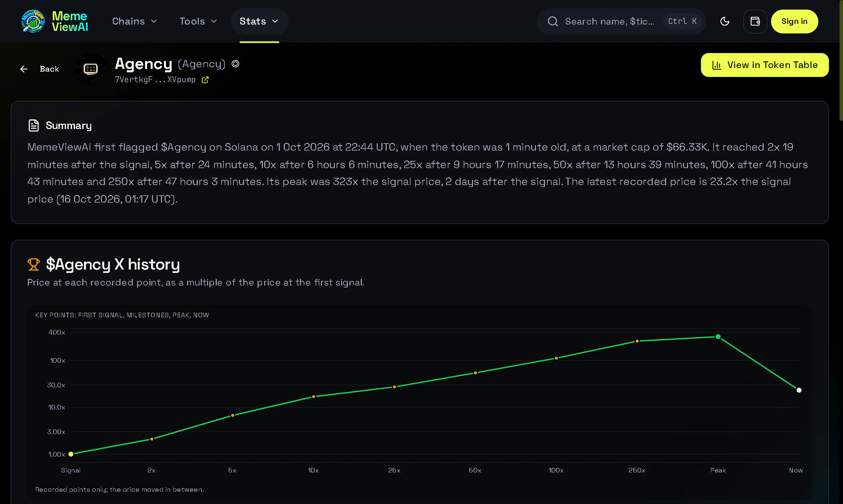
Task: Click the KEY POINTS chart caption
Action: (122, 315)
